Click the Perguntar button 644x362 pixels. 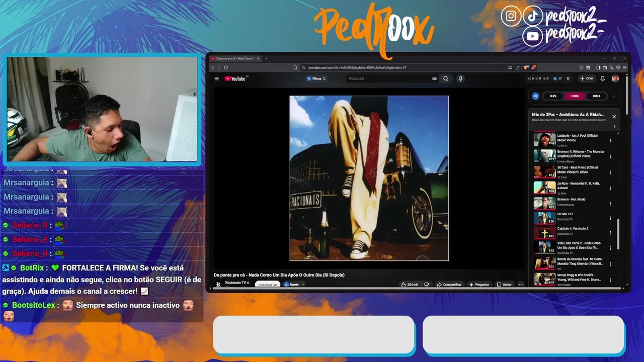pyautogui.click(x=479, y=285)
